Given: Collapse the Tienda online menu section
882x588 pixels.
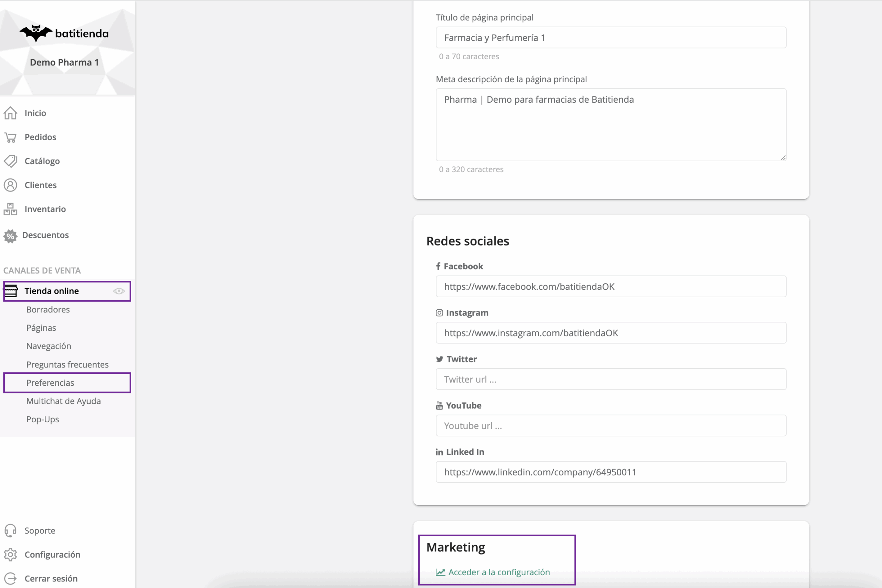Looking at the screenshot, I should [51, 291].
